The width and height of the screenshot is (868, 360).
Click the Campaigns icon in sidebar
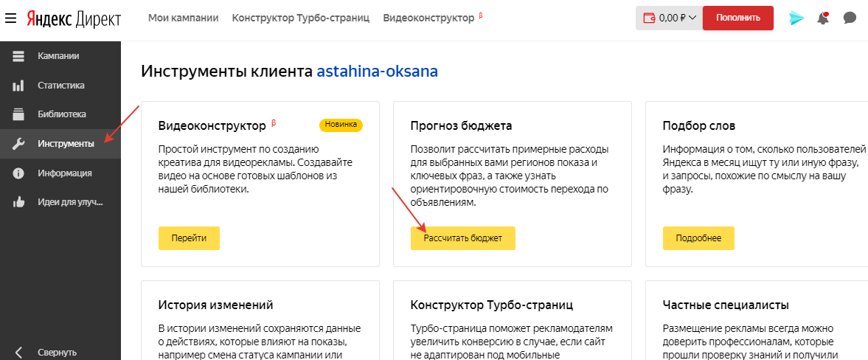18,56
